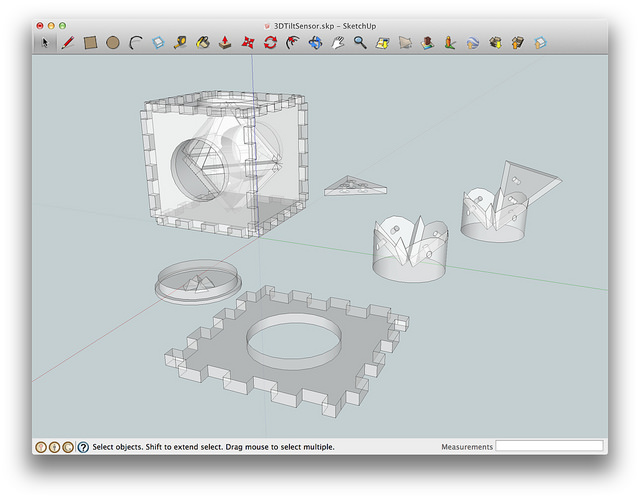Viewport: 640px width, 499px height.
Task: Activate the Orbit tool
Action: (315, 42)
